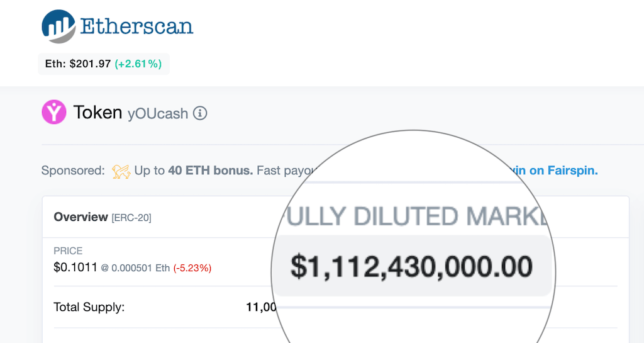Open the 'win on Fairspin.' link
Viewport: 644px width, 343px height.
coord(553,171)
